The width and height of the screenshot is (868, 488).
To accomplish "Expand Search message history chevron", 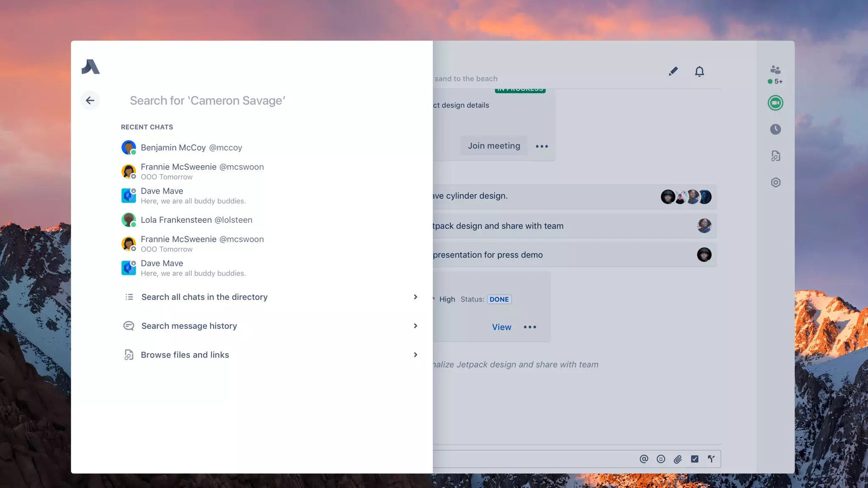I will [415, 326].
